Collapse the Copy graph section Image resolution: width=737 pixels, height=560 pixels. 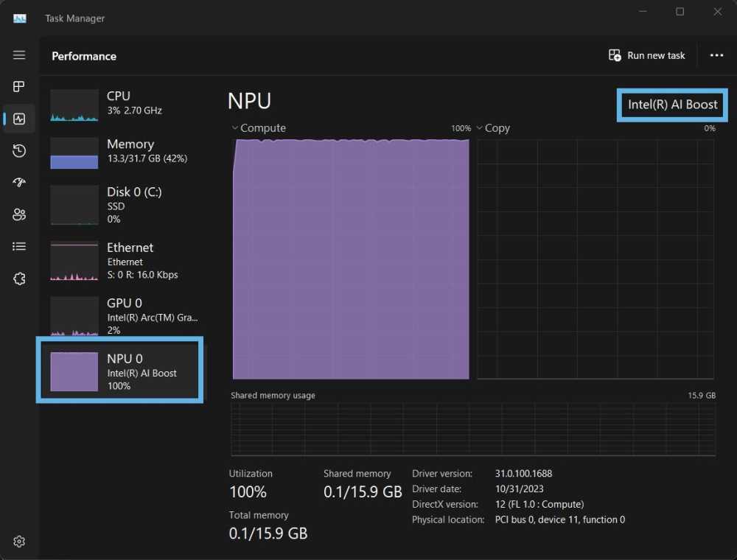480,127
